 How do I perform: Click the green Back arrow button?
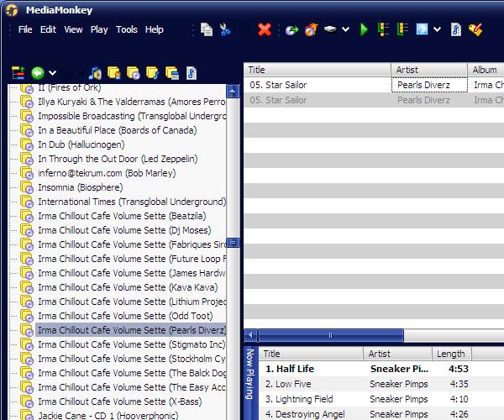[37, 73]
